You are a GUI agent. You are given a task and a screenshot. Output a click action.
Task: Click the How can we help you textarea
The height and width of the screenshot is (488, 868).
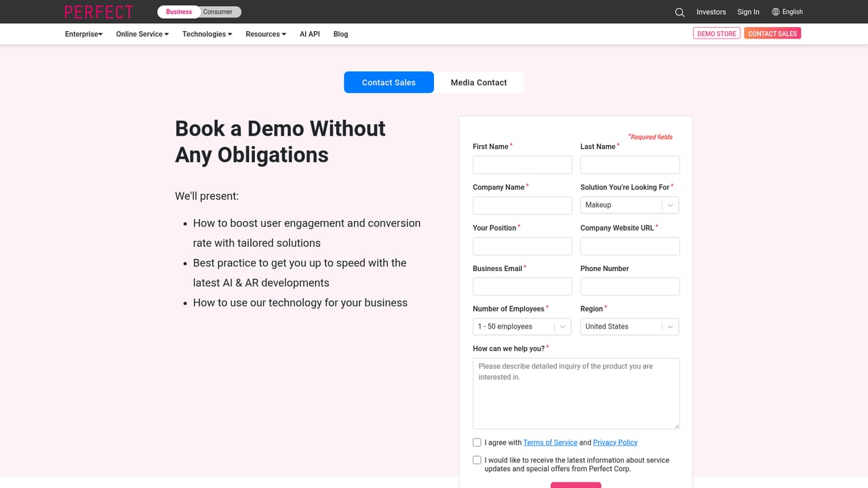(576, 393)
